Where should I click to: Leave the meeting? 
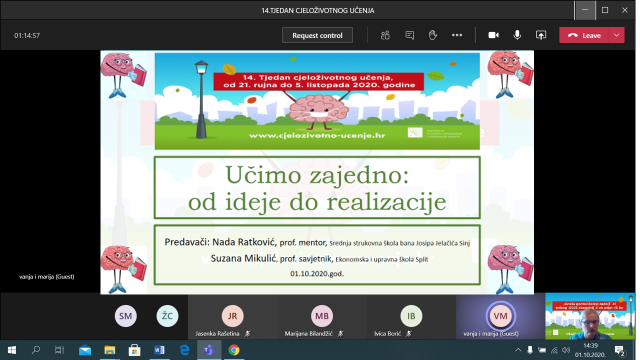point(584,36)
